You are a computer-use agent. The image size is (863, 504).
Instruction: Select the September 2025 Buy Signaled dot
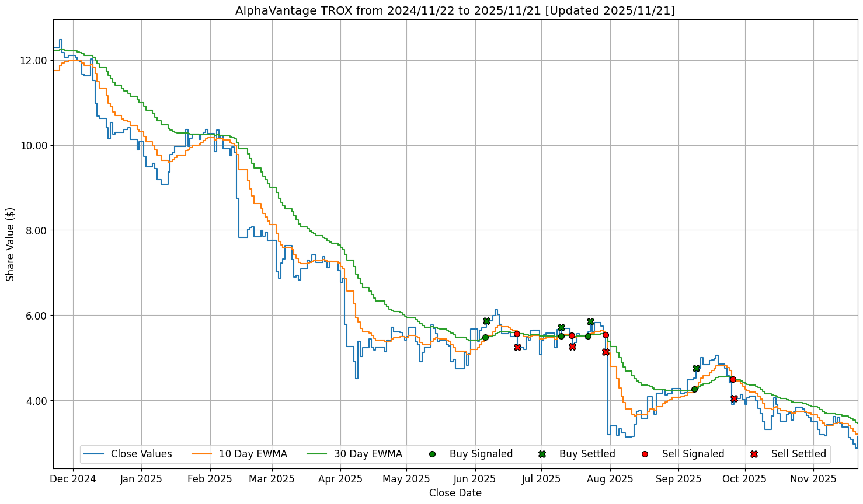point(694,389)
